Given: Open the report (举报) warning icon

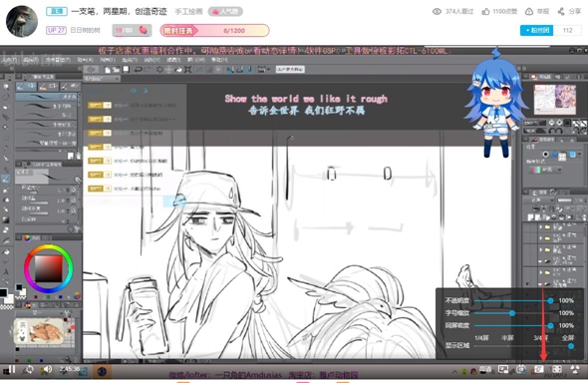Looking at the screenshot, I should (529, 12).
